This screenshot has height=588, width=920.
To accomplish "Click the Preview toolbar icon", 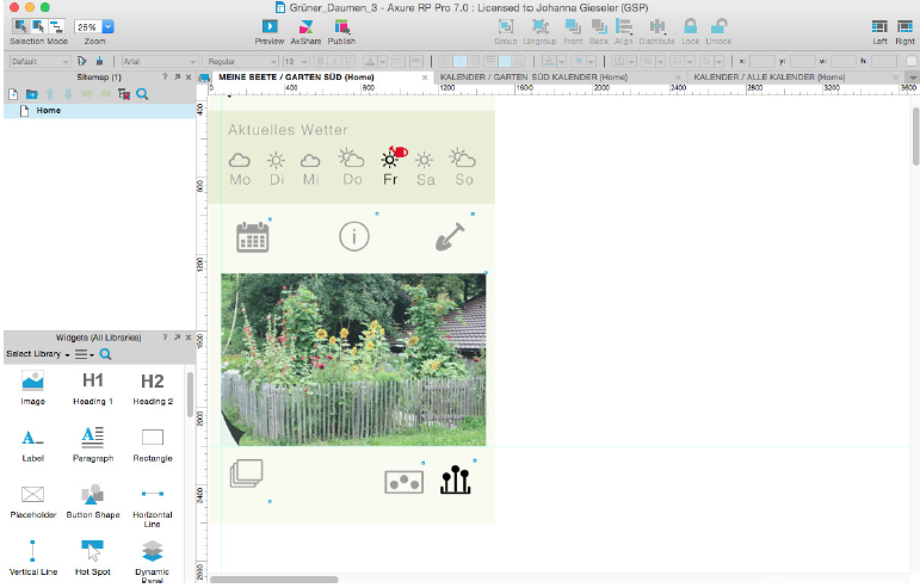I will point(270,27).
